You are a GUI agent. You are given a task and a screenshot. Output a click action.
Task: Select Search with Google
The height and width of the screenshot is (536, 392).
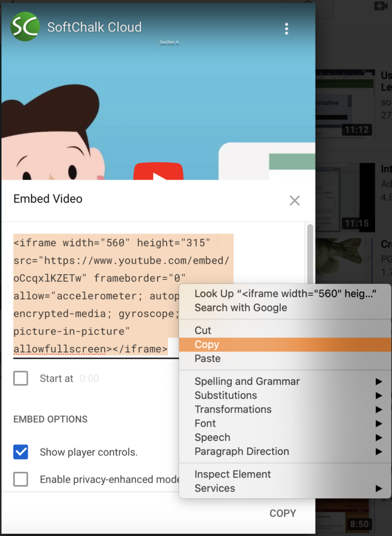(285, 308)
